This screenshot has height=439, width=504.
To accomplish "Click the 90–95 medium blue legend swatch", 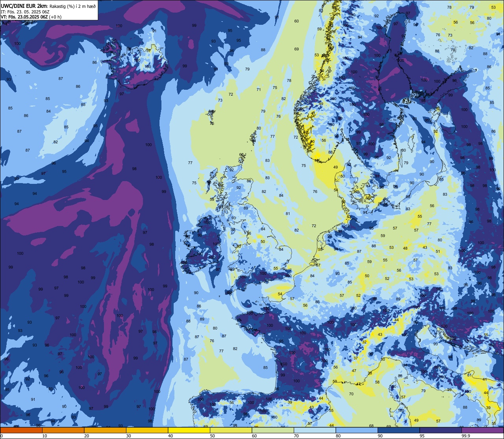I will 398,430.
